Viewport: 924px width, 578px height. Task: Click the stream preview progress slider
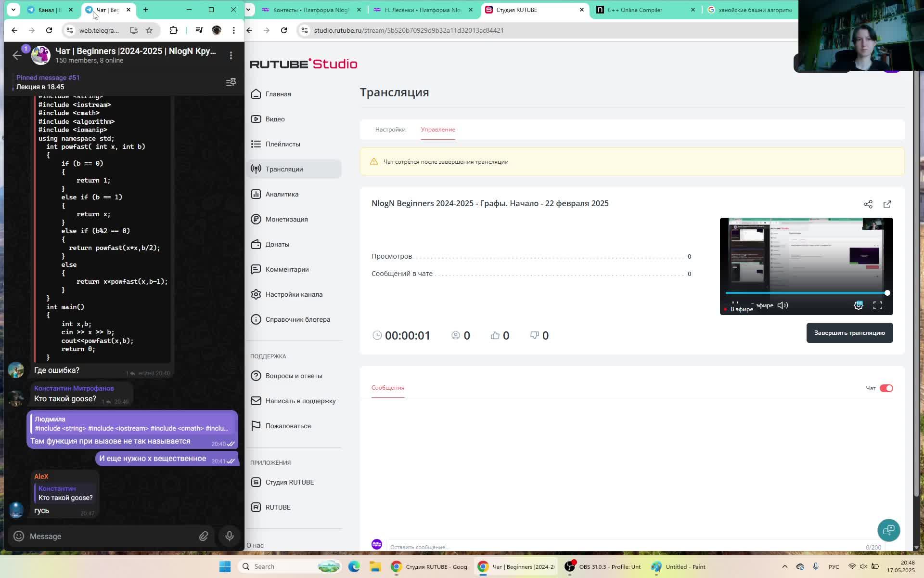pyautogui.click(x=806, y=293)
